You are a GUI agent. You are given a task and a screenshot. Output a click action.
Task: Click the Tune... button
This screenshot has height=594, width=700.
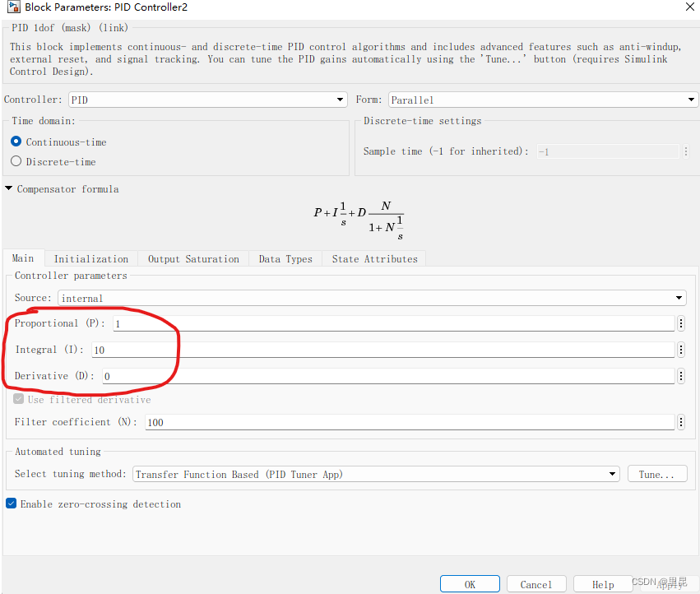click(657, 474)
